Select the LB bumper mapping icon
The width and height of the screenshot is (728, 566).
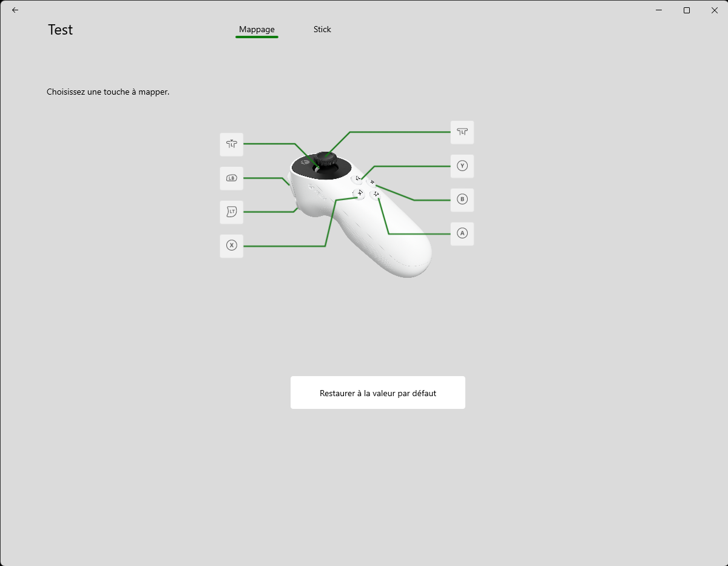click(x=231, y=178)
